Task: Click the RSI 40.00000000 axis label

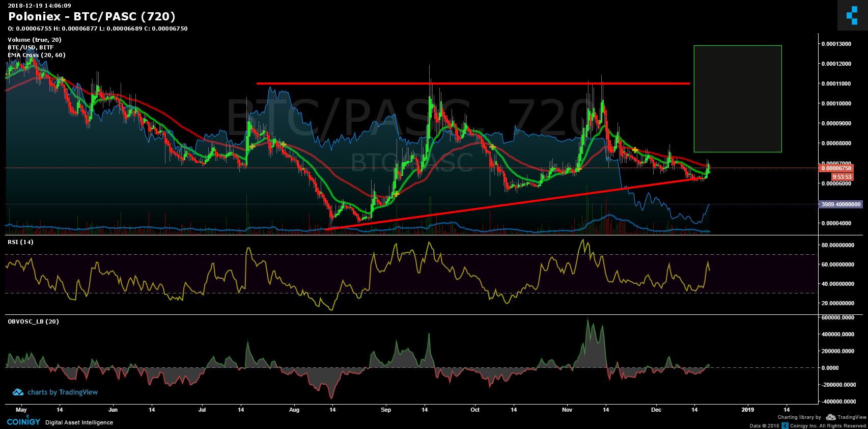Action: click(837, 284)
